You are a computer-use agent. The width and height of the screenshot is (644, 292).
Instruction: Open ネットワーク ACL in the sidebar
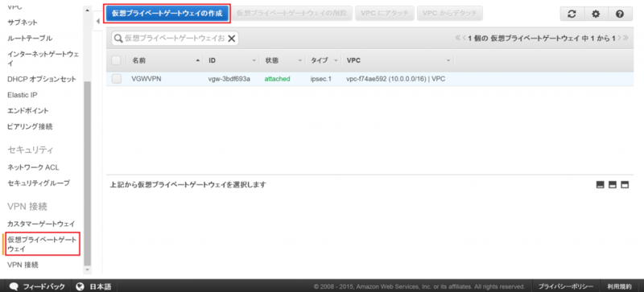point(33,167)
